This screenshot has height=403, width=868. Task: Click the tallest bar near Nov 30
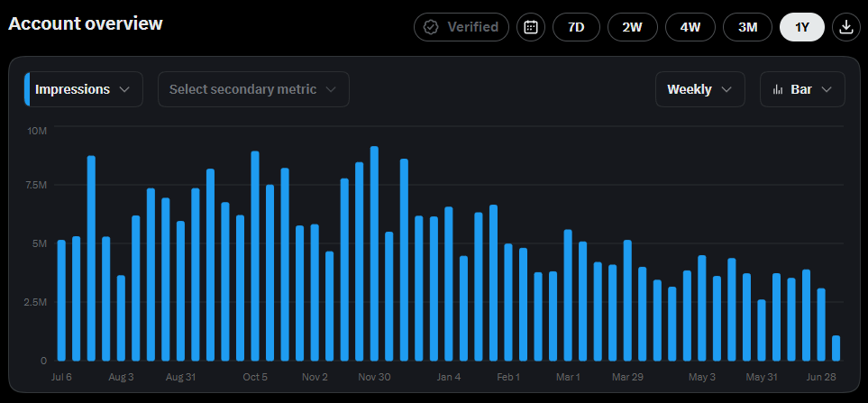click(x=374, y=253)
